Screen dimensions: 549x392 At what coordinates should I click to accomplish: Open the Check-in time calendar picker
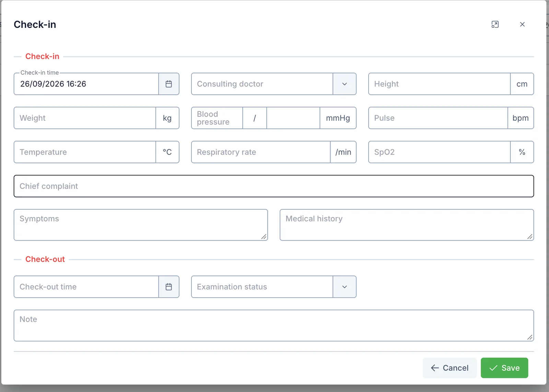coord(169,84)
